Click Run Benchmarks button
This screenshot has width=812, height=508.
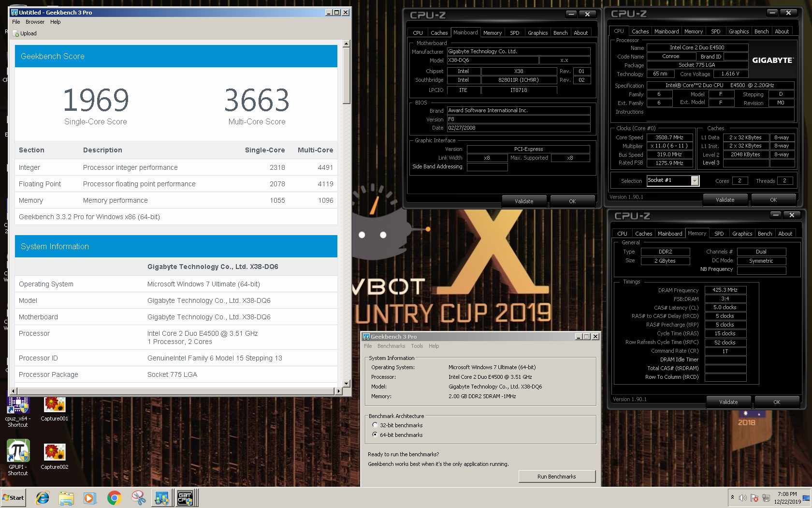coord(557,477)
